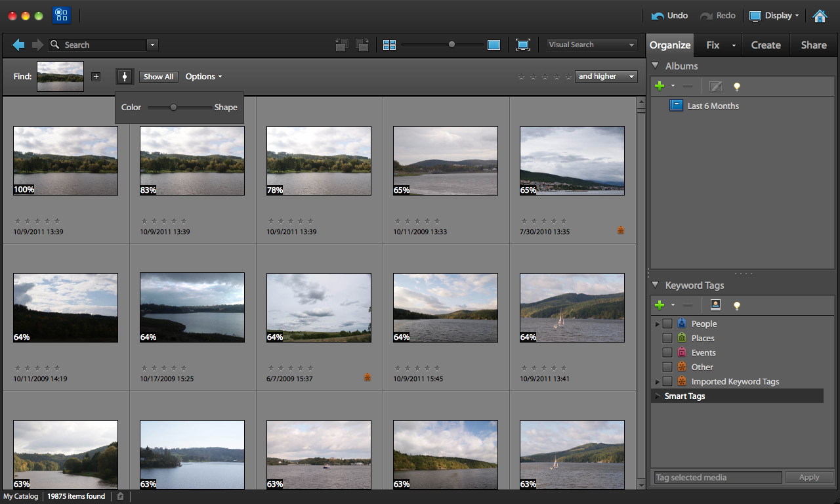Screen dimensions: 840x504
Task: Rate the 78% match photo three stars
Action: point(291,221)
